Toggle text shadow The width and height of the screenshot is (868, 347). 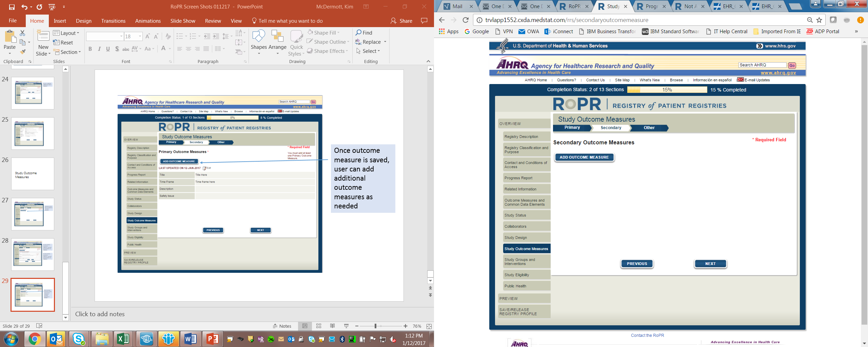point(117,49)
